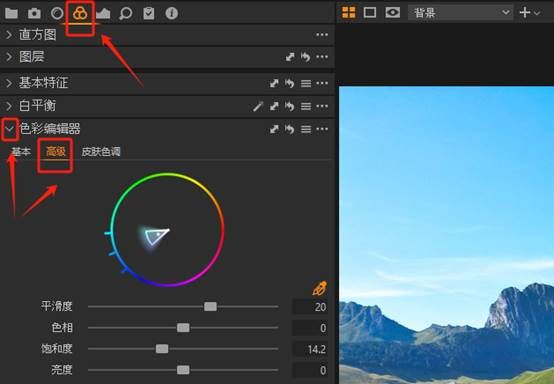
Task: Switch to the 高级 tab
Action: pos(56,152)
